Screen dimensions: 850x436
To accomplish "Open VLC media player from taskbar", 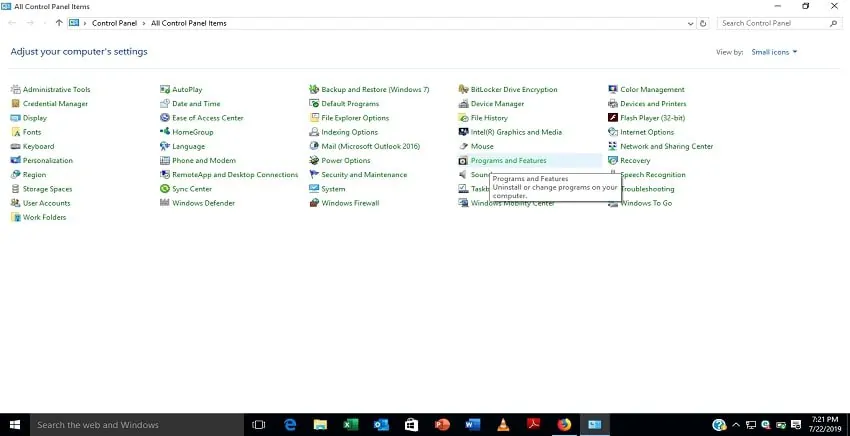I will click(x=503, y=425).
